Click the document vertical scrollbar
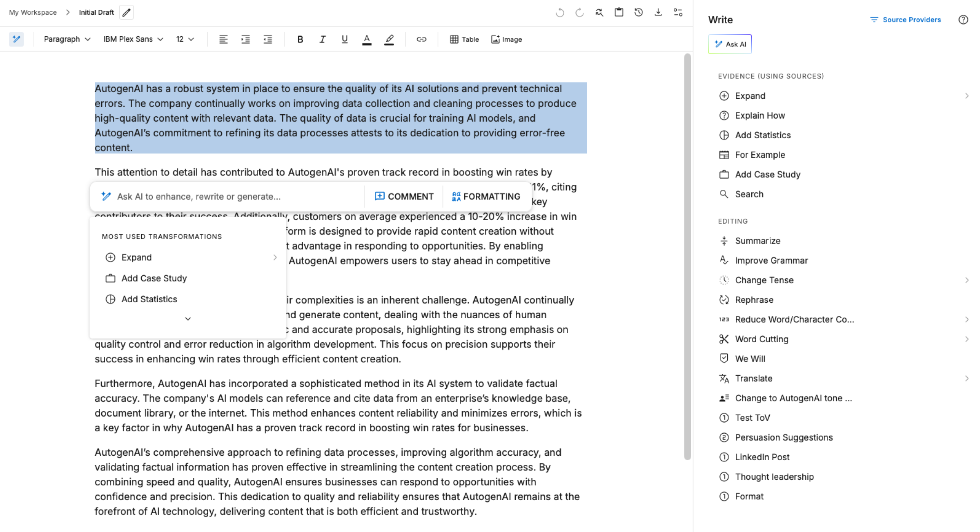This screenshot has width=980, height=532. click(x=688, y=257)
